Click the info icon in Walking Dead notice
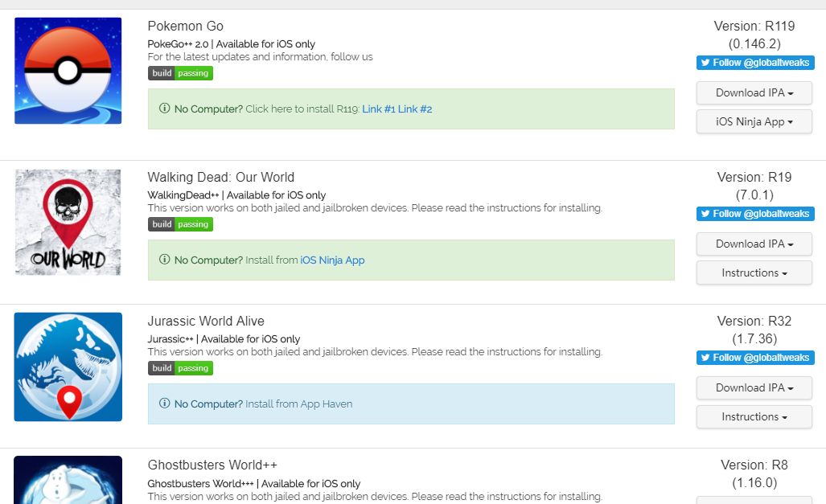Screen dimensions: 826x504 click(x=164, y=260)
